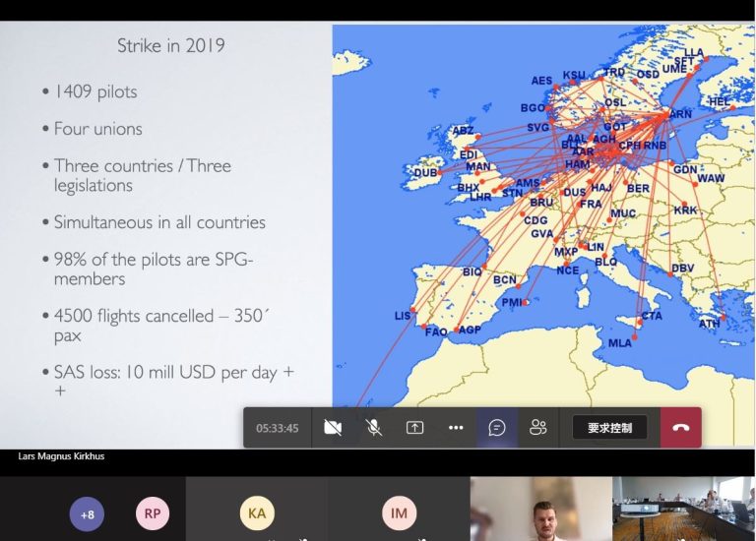Click the 98% of the pilots bullet
The width and height of the screenshot is (756, 541).
tap(154, 269)
